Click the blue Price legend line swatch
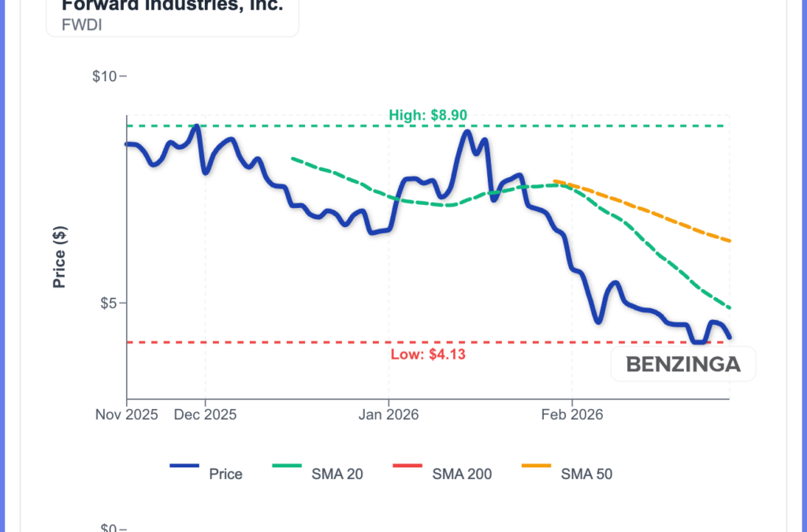 [184, 467]
